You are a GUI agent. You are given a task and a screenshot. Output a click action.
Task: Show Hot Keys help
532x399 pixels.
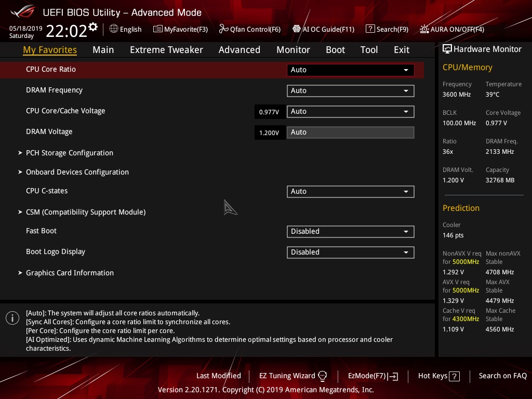[x=438, y=376]
